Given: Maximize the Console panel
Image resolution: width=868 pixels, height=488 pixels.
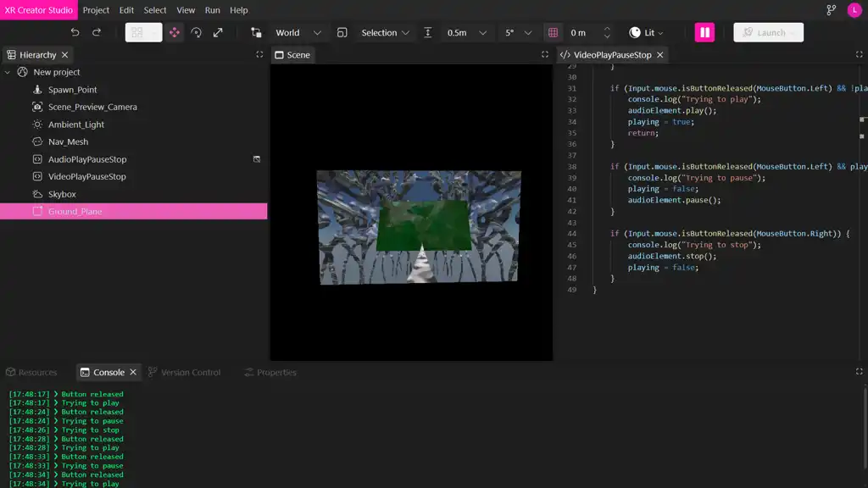Looking at the screenshot, I should coord(860,371).
